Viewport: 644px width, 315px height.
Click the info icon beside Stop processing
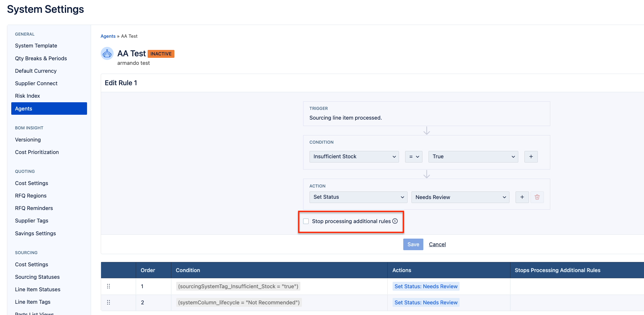[x=395, y=221]
